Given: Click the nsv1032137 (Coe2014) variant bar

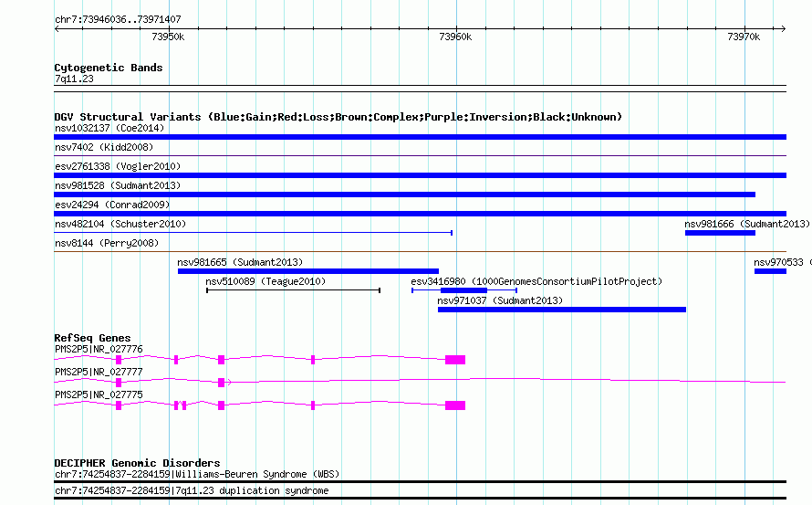Looking at the screenshot, I should coord(420,137).
